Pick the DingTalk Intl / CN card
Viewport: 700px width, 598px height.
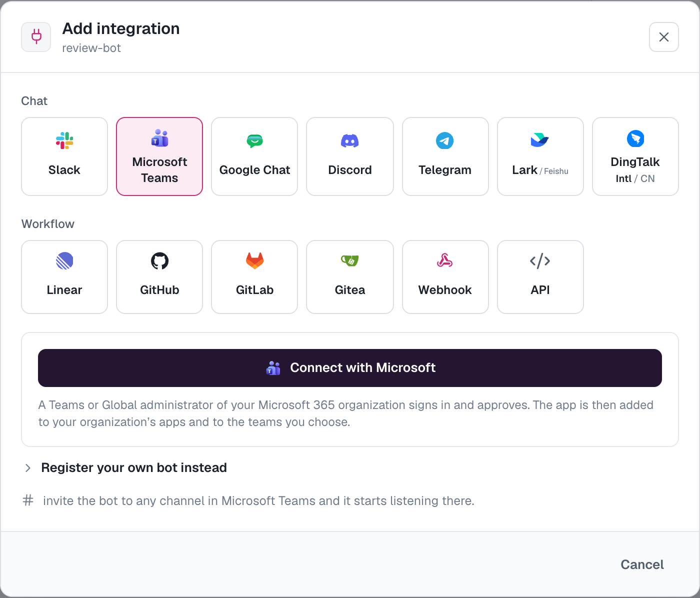tap(635, 156)
